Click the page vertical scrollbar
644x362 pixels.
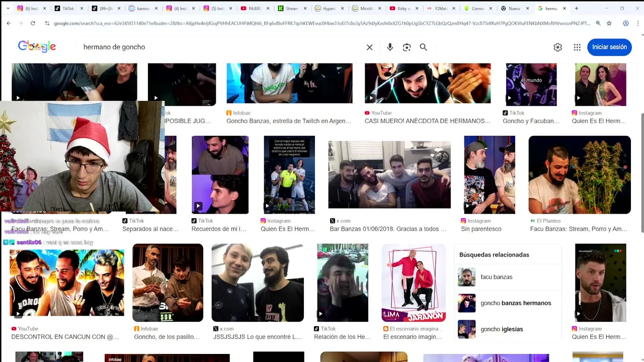click(641, 172)
